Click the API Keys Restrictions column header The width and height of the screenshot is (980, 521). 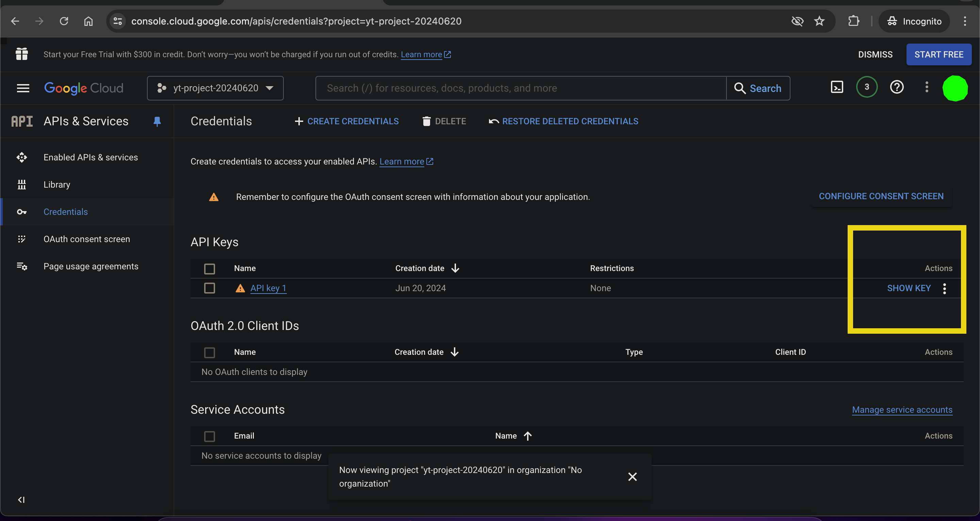612,268
